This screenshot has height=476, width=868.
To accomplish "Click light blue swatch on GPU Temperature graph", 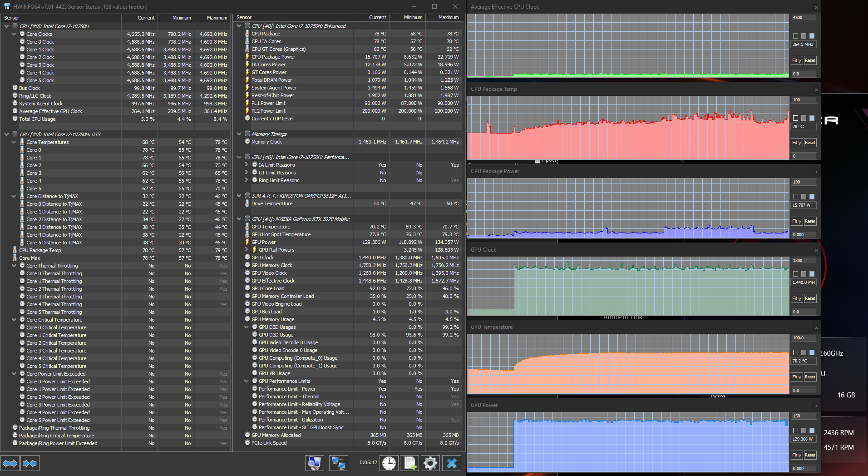I will point(812,352).
